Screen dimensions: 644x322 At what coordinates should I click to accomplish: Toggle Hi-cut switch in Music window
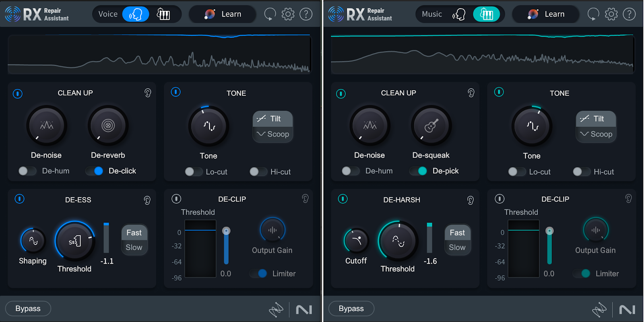[x=581, y=172]
